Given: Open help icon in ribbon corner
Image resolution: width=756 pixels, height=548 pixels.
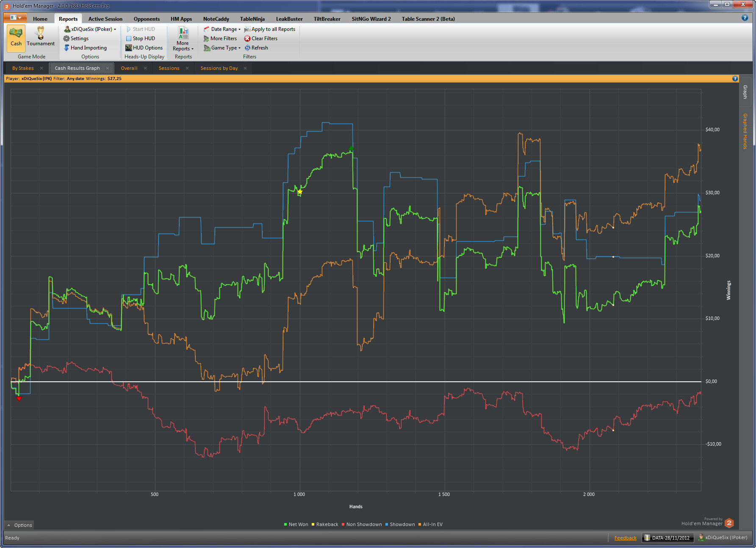Looking at the screenshot, I should pos(745,18).
